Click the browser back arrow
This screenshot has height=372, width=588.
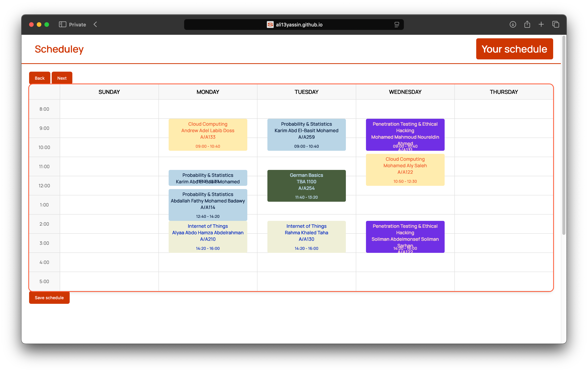point(96,25)
